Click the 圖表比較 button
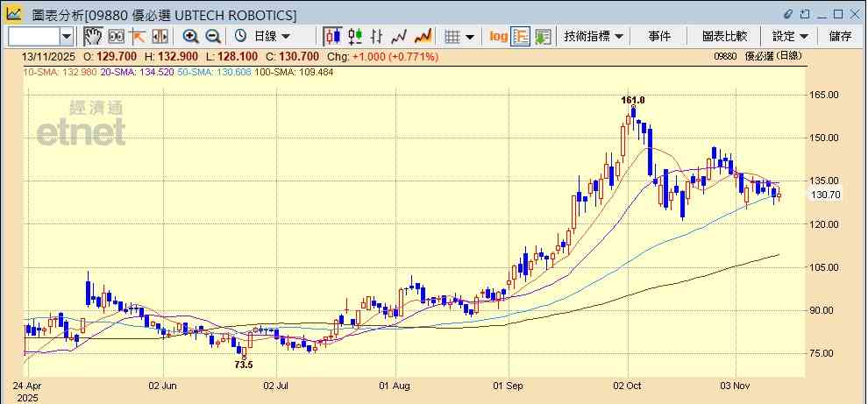This screenshot has height=404, width=868. click(x=724, y=36)
